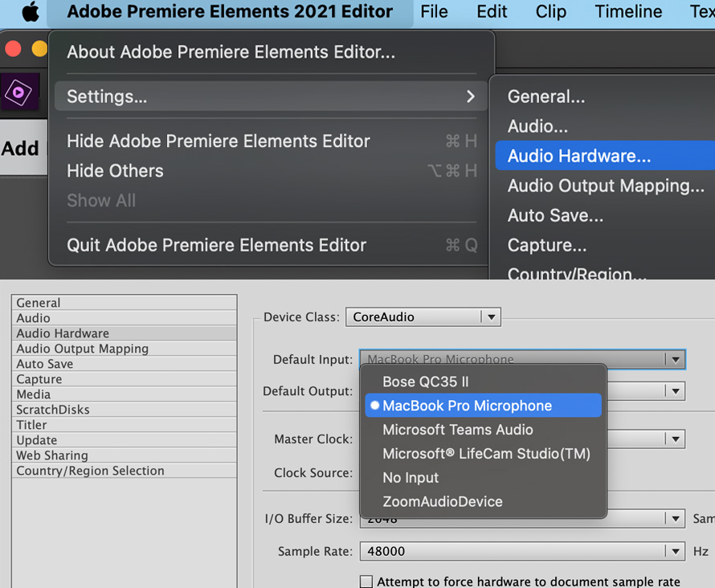Select Hide Adobe Premiere Elements Editor
715x588 pixels.
pyautogui.click(x=272, y=141)
